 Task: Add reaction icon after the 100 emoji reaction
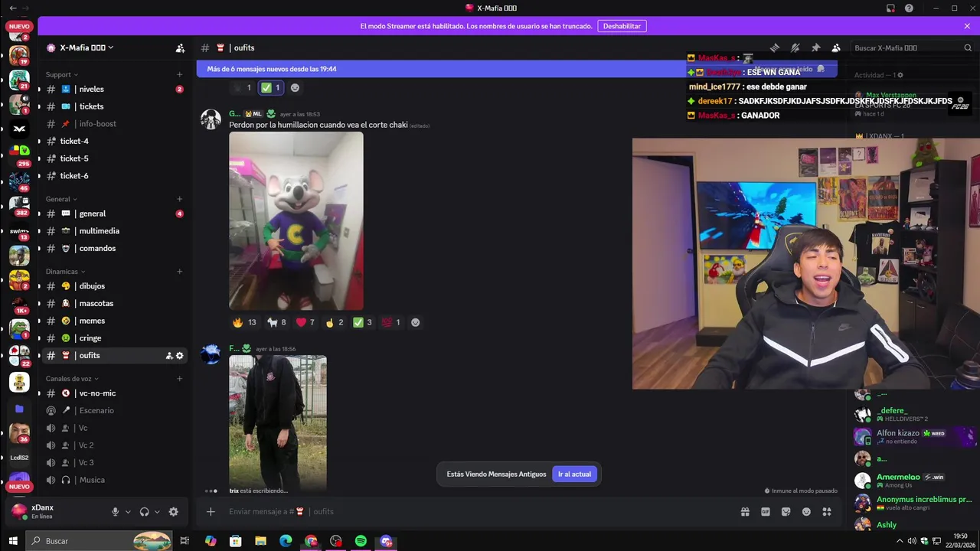tap(416, 322)
